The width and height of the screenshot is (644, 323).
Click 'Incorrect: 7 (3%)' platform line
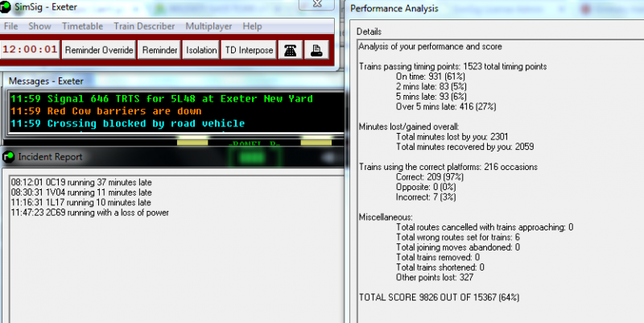pos(426,197)
